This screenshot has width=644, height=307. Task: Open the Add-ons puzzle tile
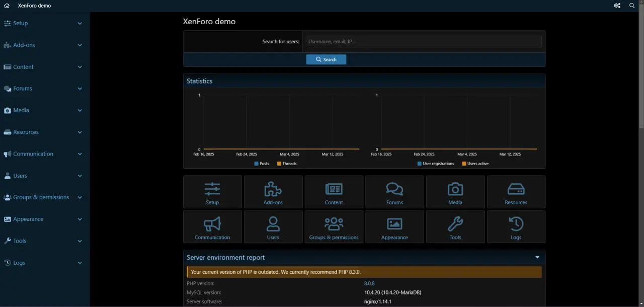273,192
